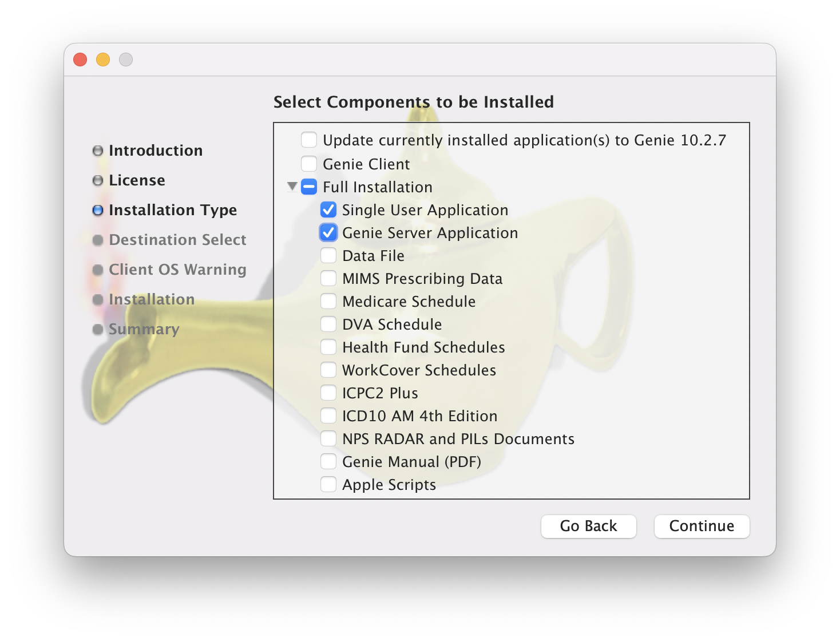
Task: Uncheck Genie Server Application
Action: coord(328,232)
